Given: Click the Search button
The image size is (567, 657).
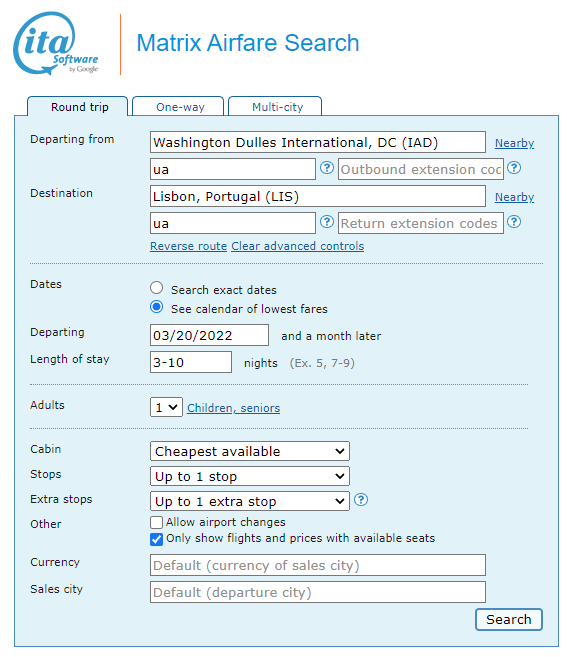Looking at the screenshot, I should pyautogui.click(x=509, y=619).
